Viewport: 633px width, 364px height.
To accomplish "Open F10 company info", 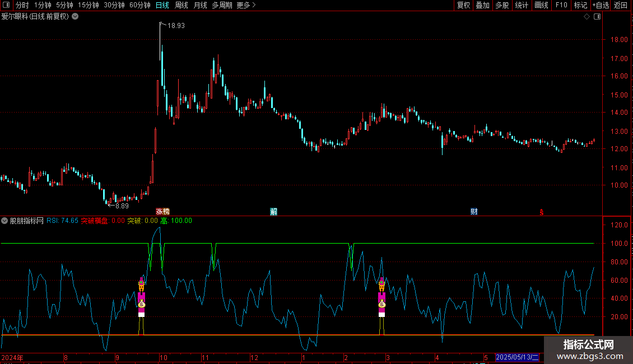I will pos(561,5).
